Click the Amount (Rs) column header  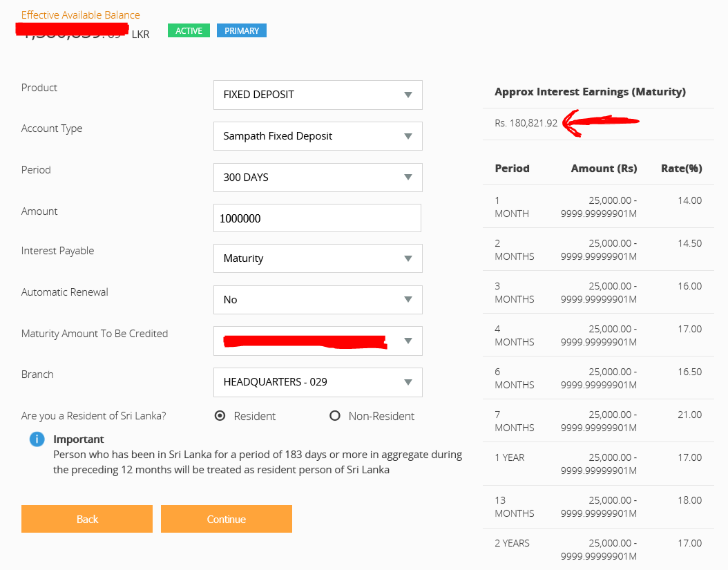[604, 169]
